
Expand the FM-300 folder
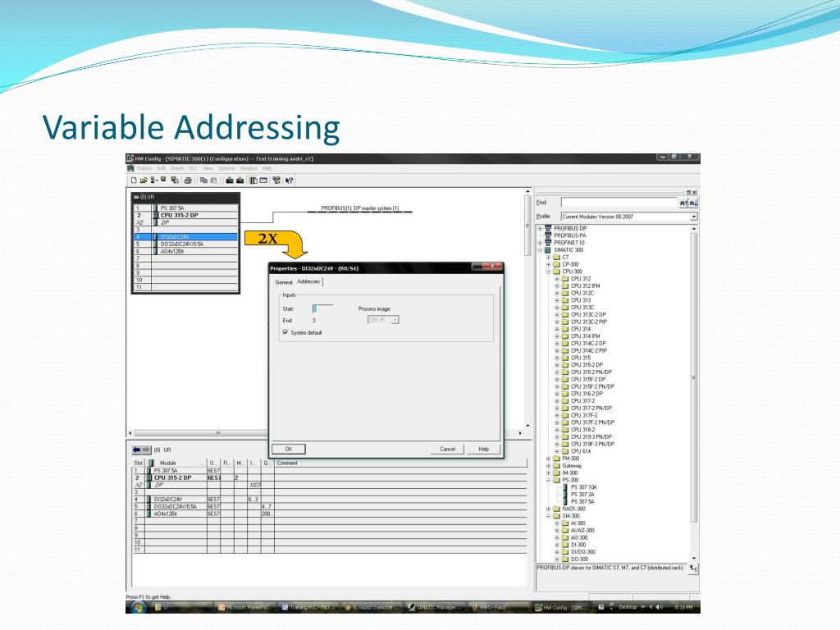(x=549, y=459)
